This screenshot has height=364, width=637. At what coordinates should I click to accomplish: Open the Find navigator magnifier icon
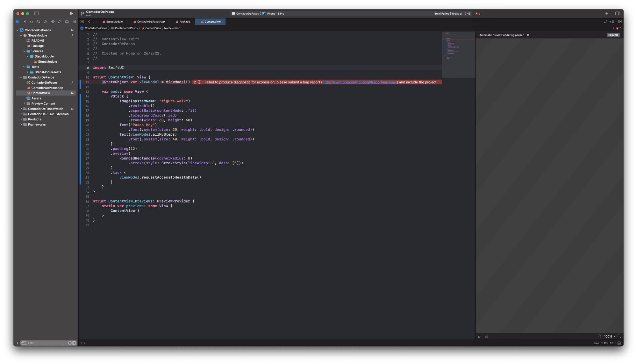point(39,22)
